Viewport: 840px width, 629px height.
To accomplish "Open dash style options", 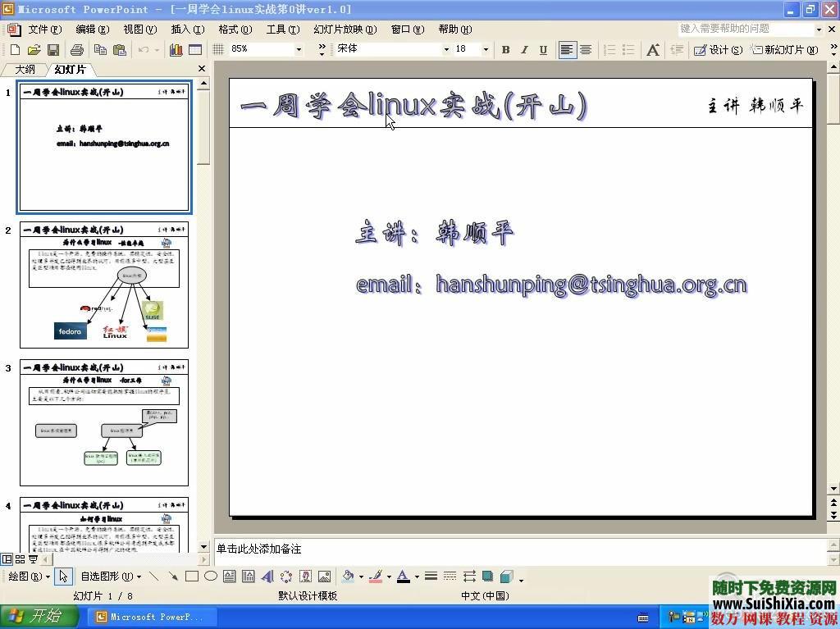I will pyautogui.click(x=450, y=577).
